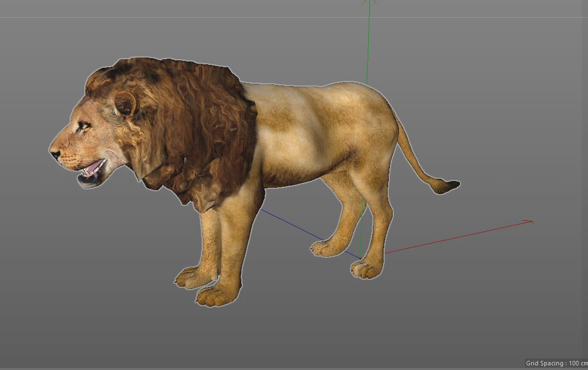The height and width of the screenshot is (370, 588).
Task: Select the near hind paw
Action: pos(366,269)
